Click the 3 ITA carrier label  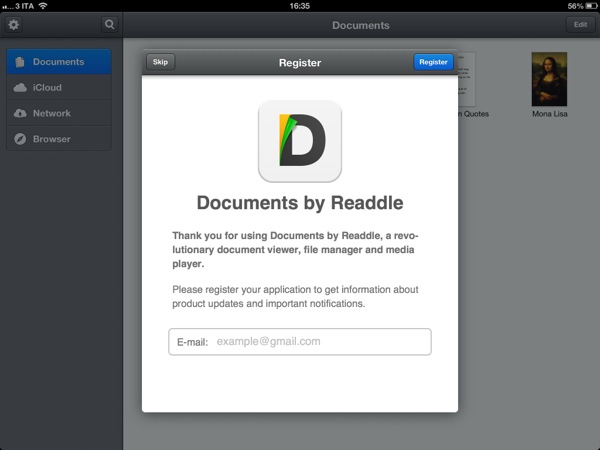point(24,6)
